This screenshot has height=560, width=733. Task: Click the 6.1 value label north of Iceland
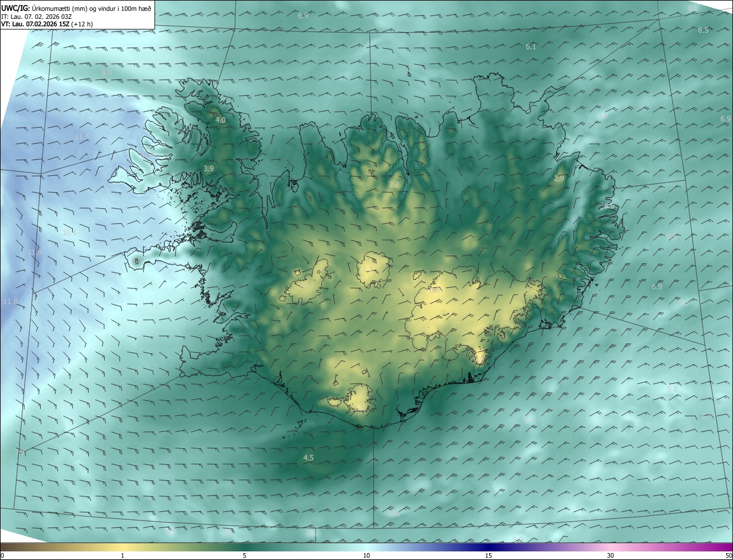(x=531, y=46)
